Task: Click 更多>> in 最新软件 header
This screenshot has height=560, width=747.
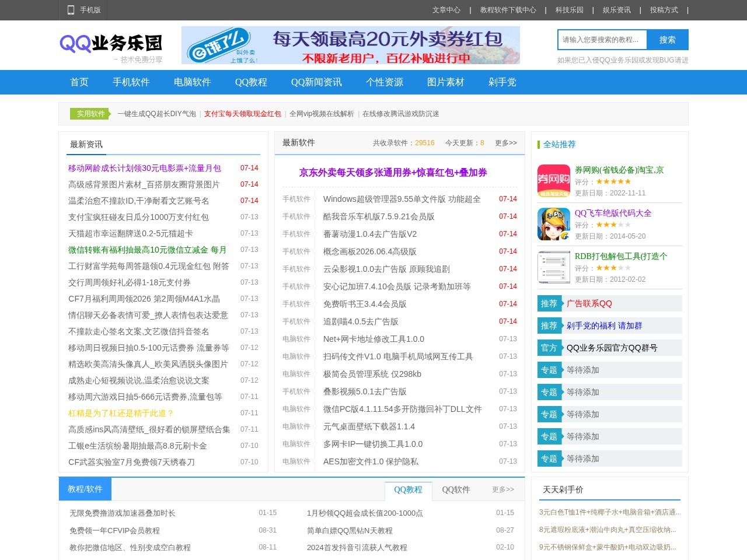Action: [x=506, y=143]
